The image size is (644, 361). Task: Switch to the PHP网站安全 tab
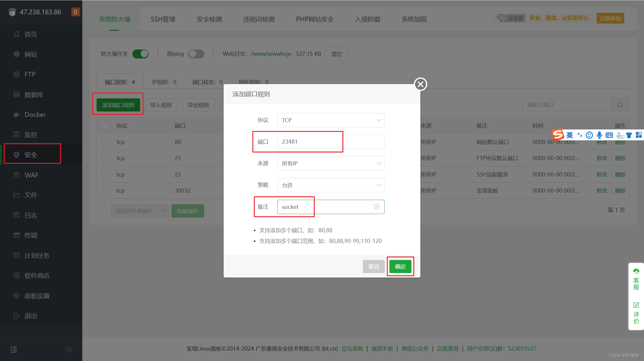[x=315, y=19]
